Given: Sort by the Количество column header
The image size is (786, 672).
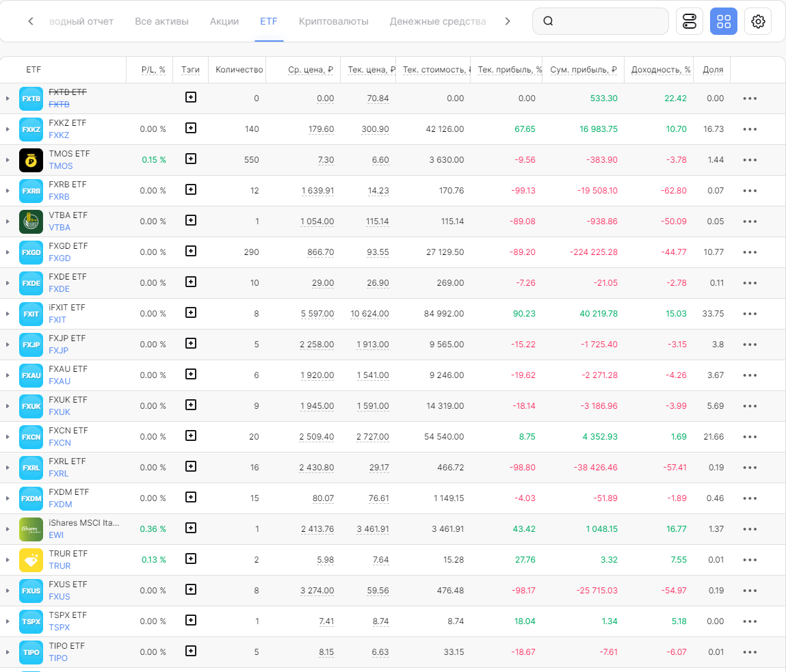Looking at the screenshot, I should 239,70.
